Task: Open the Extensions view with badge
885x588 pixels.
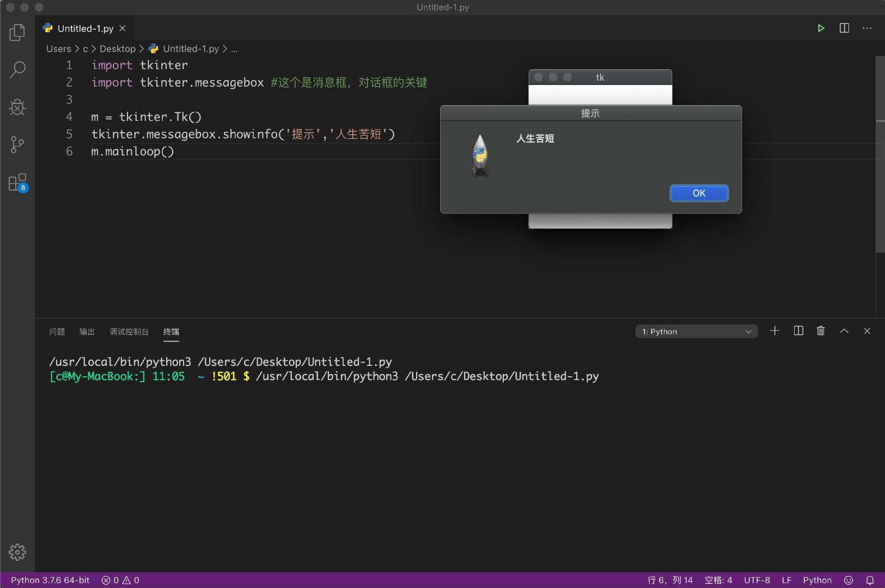Action: [x=17, y=183]
